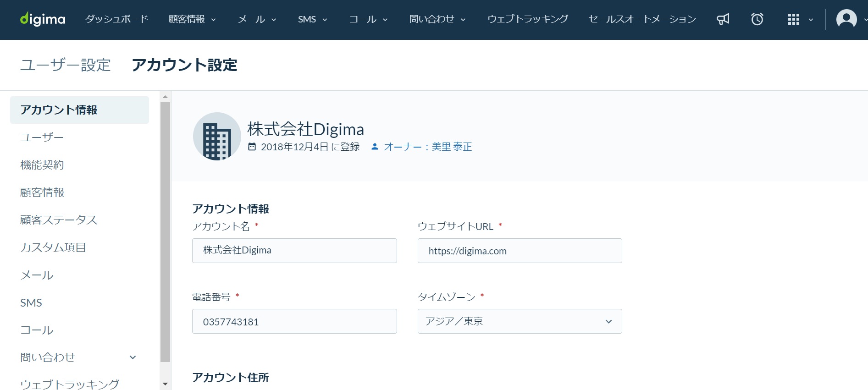
Task: Go to ダッシュボード
Action: [117, 19]
